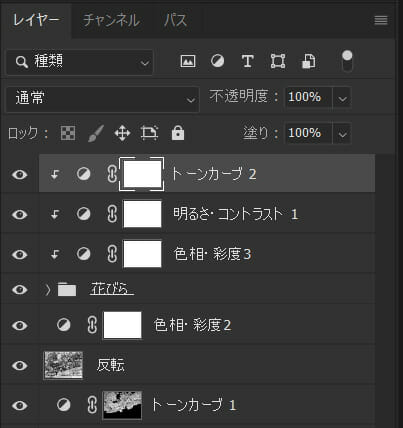Open the layers panel hamburger menu

pos(381,20)
